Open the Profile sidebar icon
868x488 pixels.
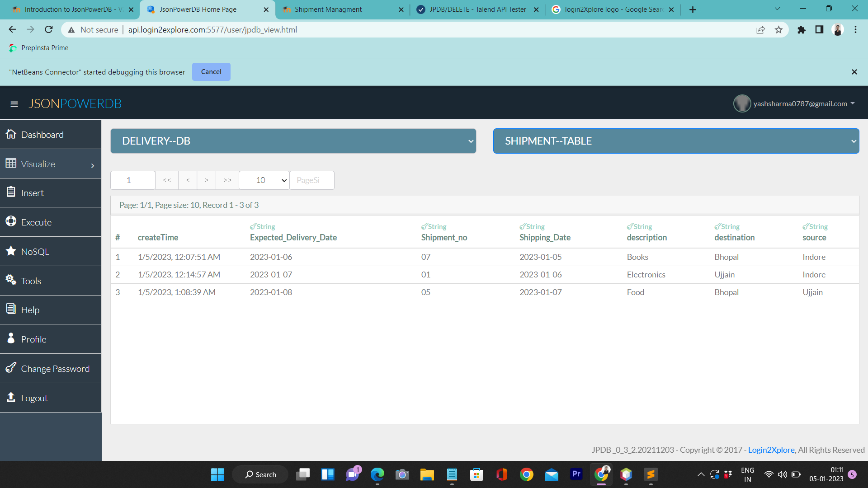(11, 338)
